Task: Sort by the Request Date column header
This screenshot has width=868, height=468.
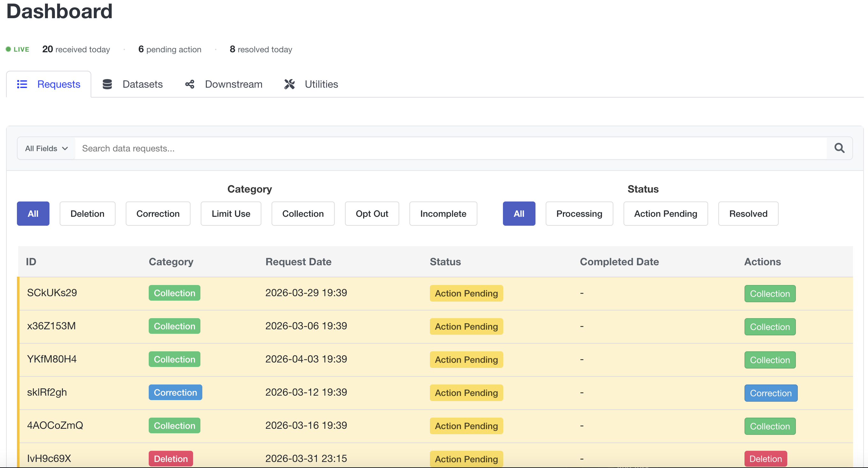Action: point(298,262)
